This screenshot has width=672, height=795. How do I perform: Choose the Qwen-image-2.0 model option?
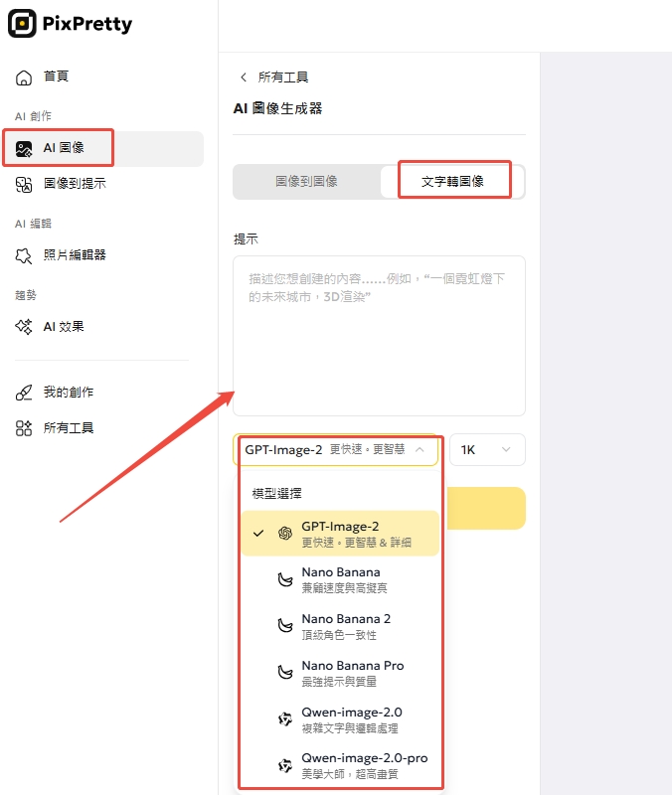[340, 719]
